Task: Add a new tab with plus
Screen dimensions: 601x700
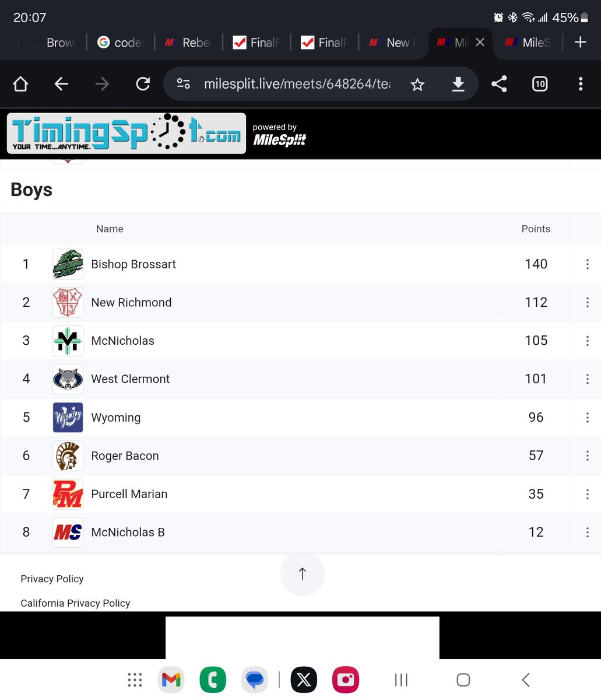Action: 581,42
